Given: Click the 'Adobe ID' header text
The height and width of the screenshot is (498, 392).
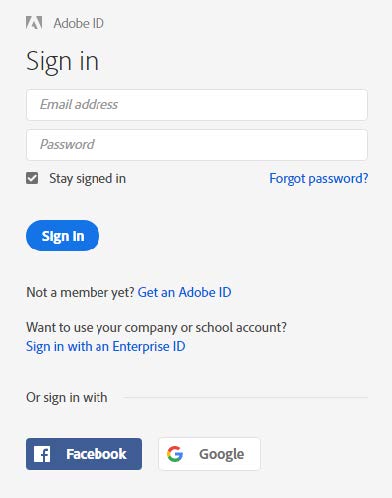Looking at the screenshot, I should pyautogui.click(x=79, y=23).
